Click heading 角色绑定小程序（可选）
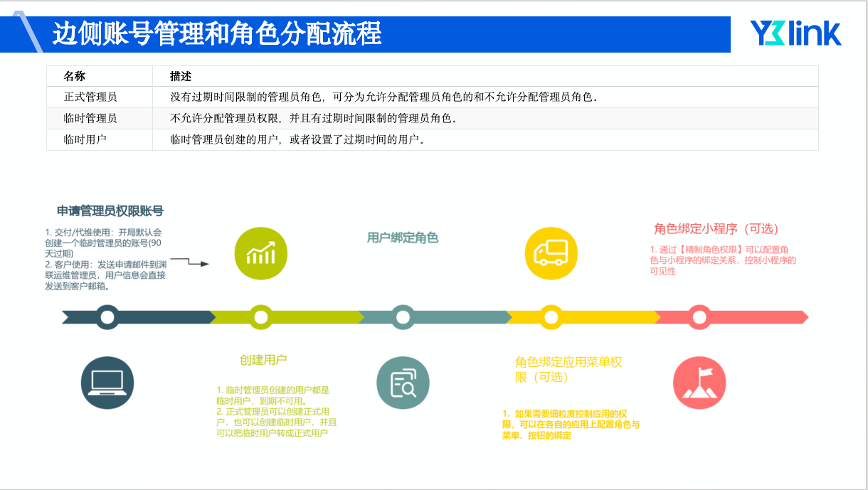This screenshot has height=490, width=868. click(716, 229)
